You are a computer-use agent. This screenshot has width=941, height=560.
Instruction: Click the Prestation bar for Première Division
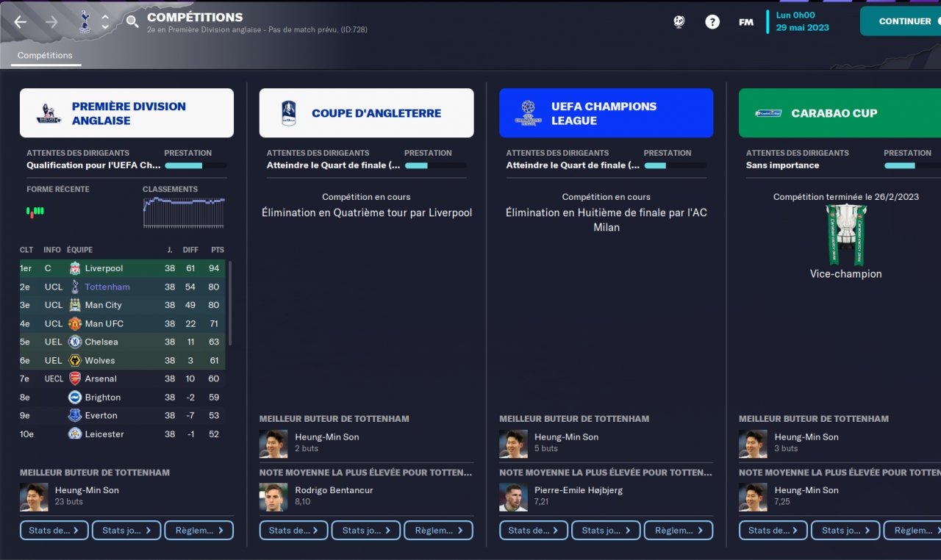196,166
